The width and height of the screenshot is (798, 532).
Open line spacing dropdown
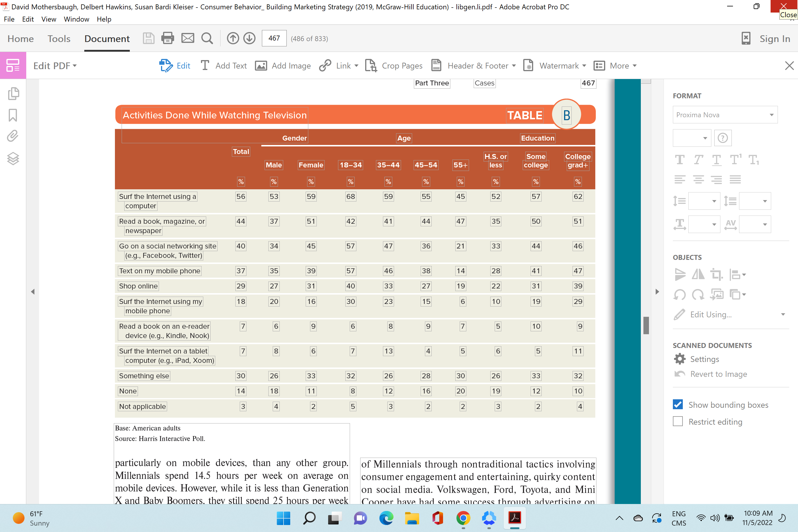704,201
